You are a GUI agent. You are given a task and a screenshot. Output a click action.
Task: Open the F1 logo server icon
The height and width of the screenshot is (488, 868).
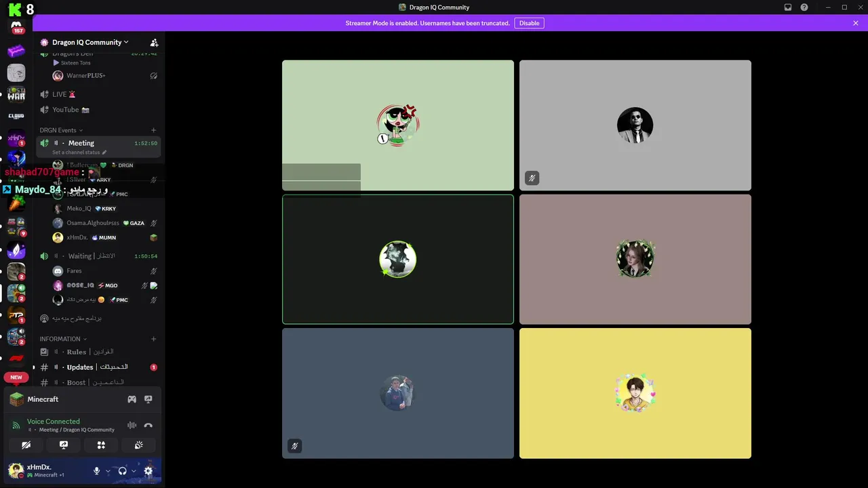pos(16,359)
